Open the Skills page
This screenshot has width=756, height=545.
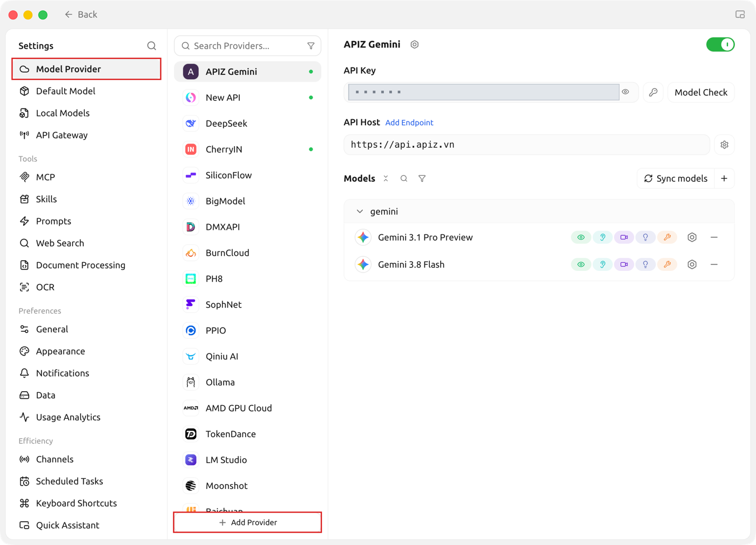86,199
